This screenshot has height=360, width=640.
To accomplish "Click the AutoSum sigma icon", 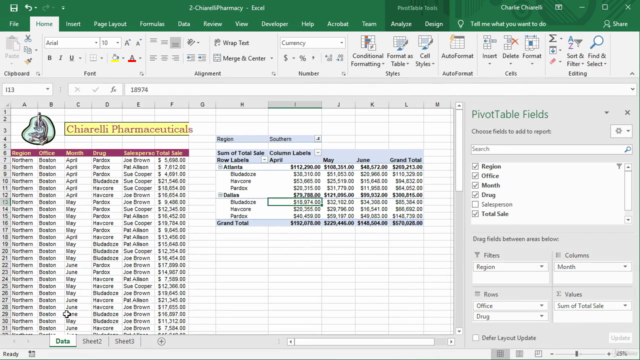I will click(553, 38).
